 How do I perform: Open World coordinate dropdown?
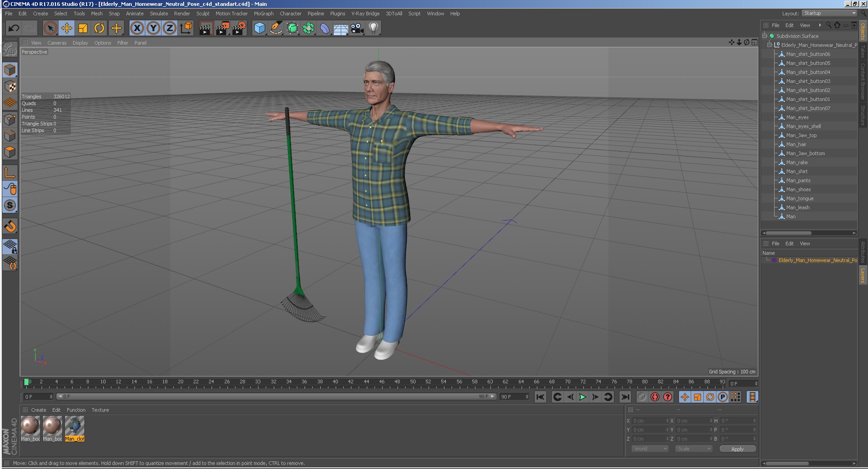coord(650,449)
